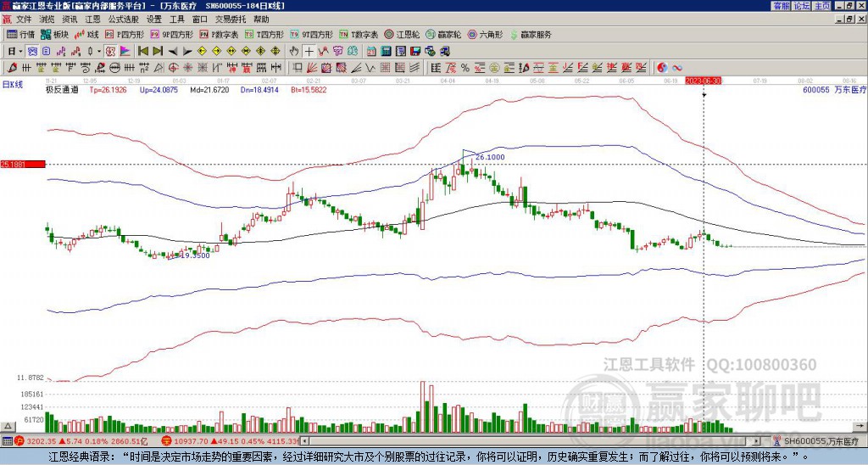
Task: Click the save floppy disk icon
Action: [415, 52]
